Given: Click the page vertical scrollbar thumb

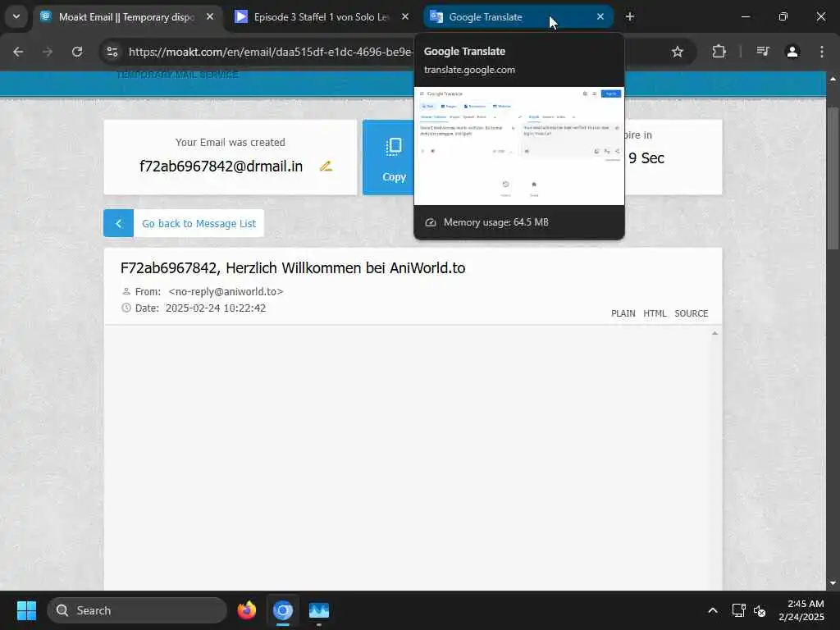Looking at the screenshot, I should point(832,178).
